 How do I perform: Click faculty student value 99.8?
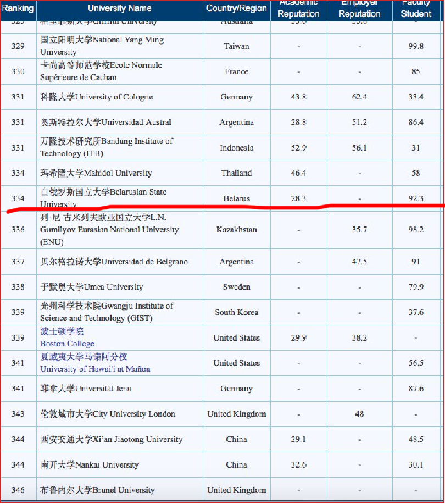(416, 46)
